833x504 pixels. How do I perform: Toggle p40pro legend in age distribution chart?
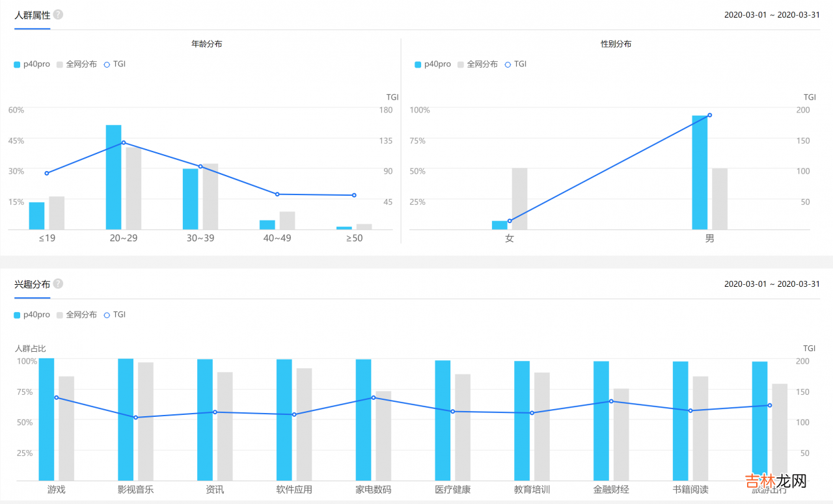(32, 64)
